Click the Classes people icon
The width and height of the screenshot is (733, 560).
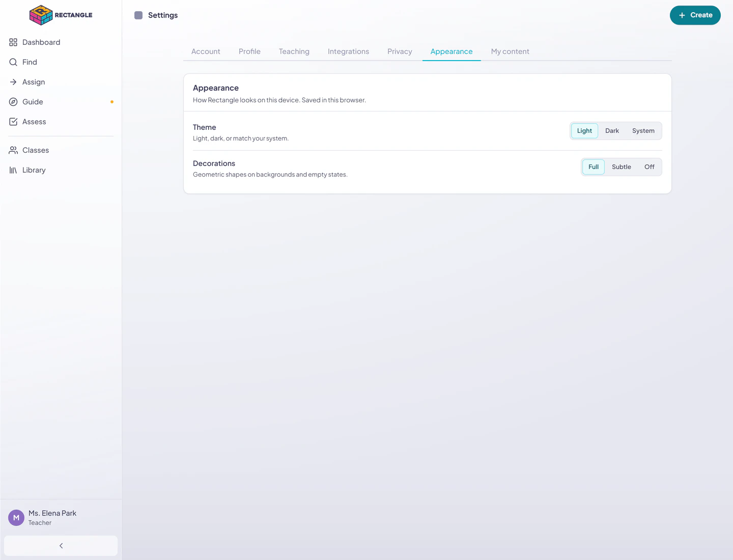pos(13,150)
